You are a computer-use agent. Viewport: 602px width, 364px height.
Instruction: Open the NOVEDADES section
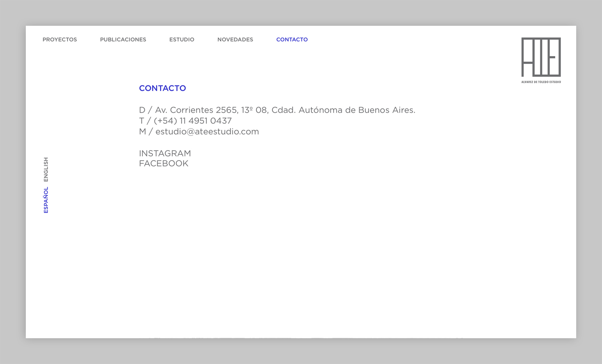[235, 39]
